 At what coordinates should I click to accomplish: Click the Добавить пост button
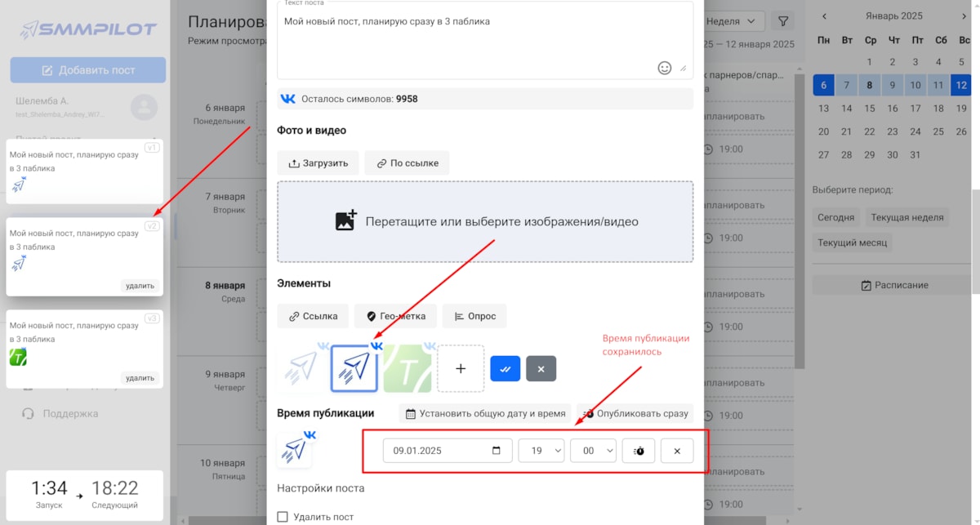[x=88, y=70]
